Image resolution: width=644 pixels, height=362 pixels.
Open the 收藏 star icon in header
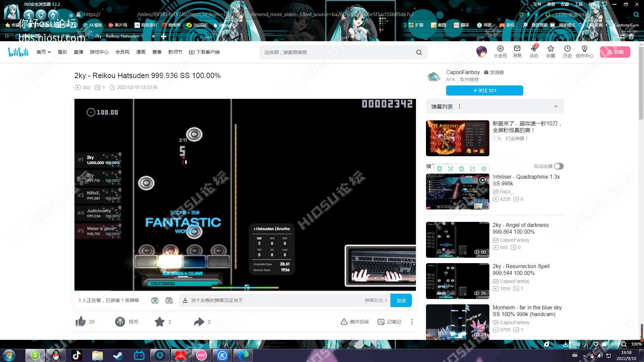pyautogui.click(x=551, y=52)
